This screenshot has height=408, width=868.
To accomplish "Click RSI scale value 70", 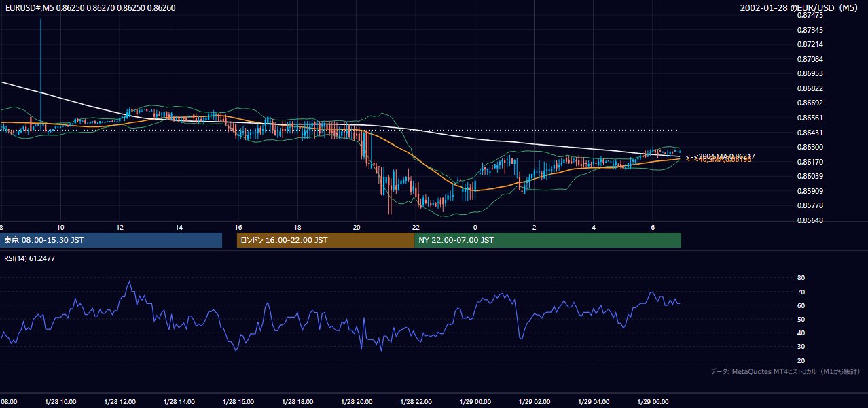I will (801, 292).
